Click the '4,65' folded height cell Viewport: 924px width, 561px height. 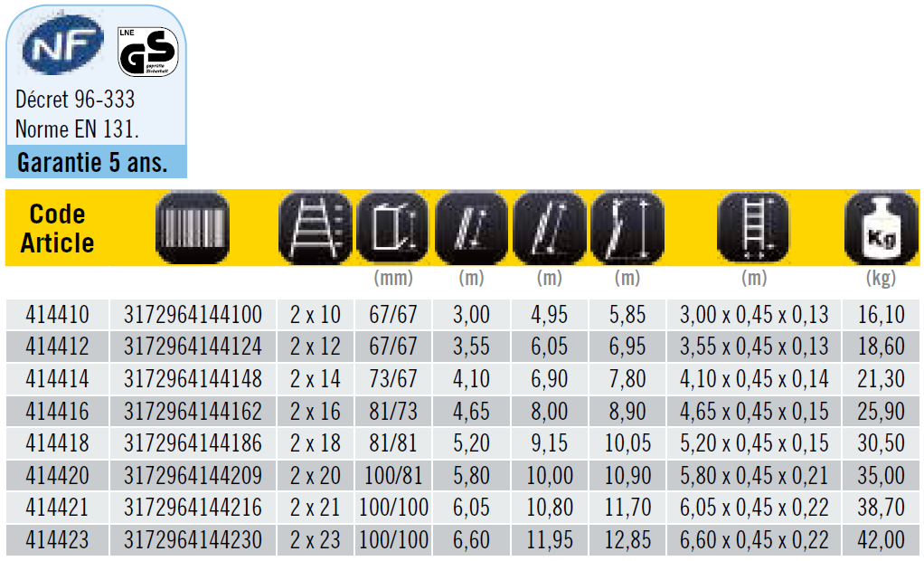471,411
